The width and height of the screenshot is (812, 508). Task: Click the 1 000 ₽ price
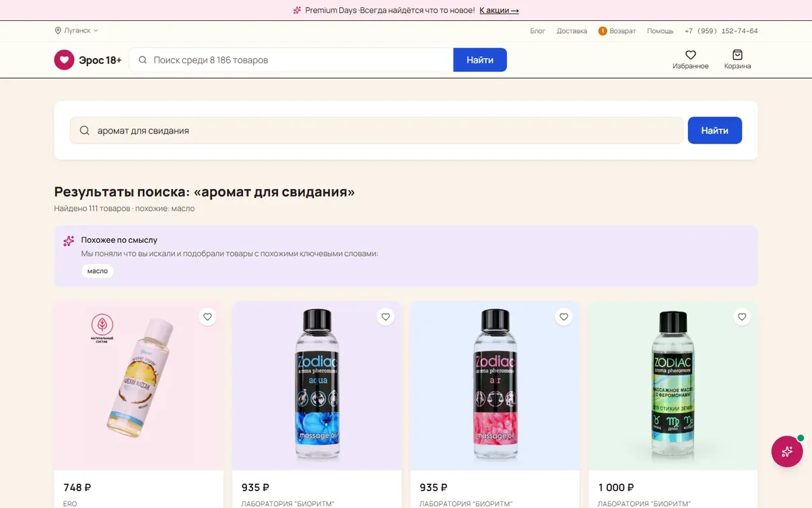point(616,487)
